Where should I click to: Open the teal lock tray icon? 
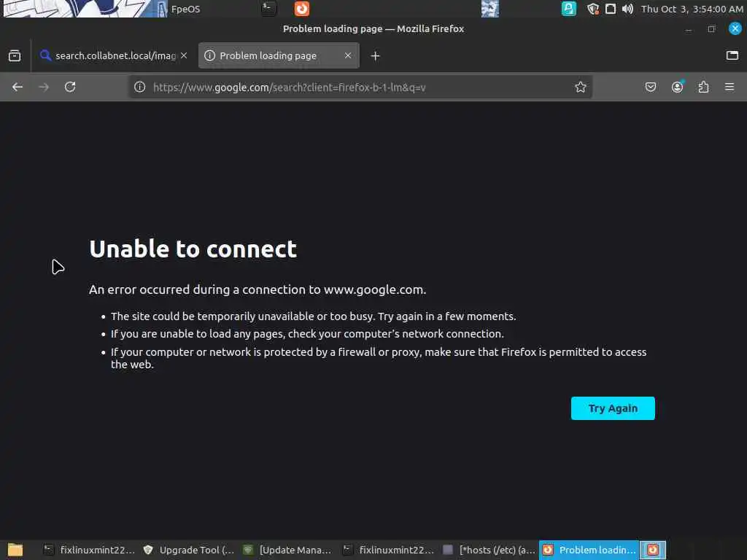(x=569, y=9)
